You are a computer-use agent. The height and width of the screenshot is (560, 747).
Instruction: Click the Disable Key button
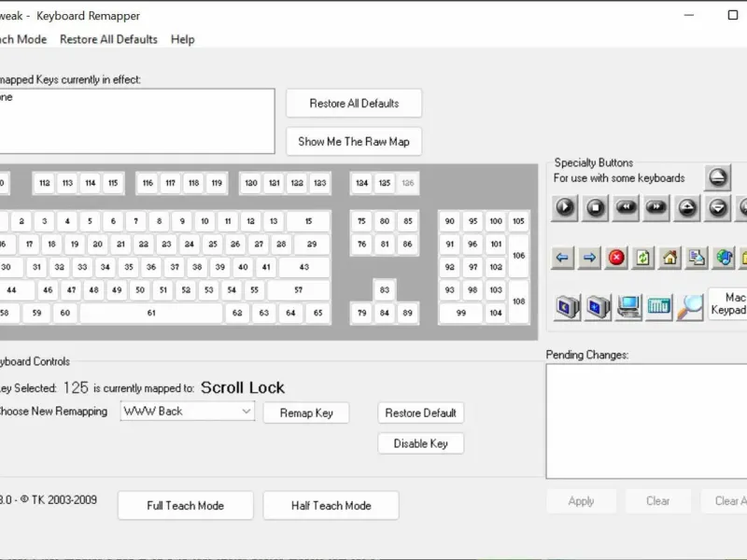click(421, 443)
